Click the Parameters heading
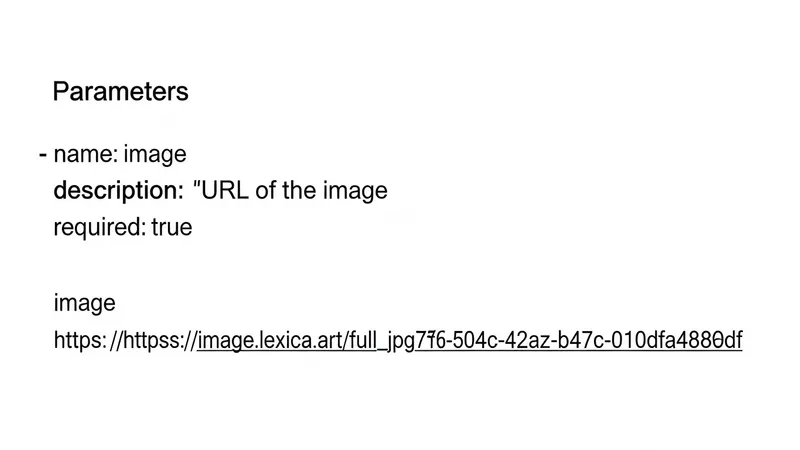 [120, 92]
